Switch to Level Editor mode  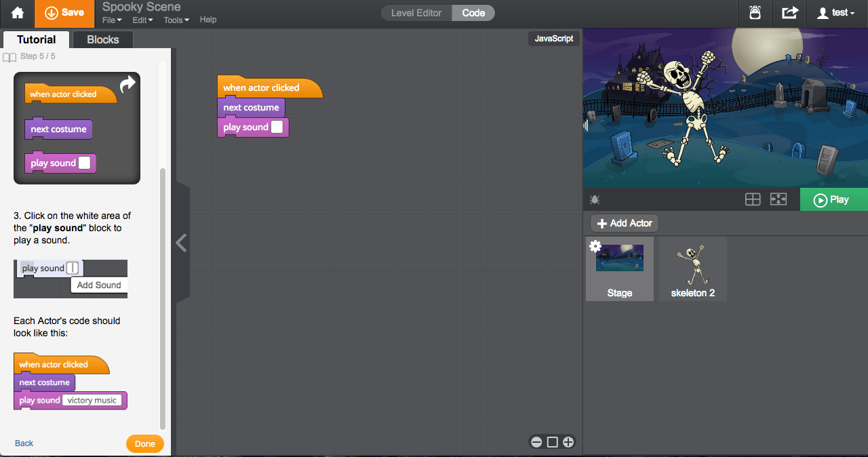click(x=416, y=13)
